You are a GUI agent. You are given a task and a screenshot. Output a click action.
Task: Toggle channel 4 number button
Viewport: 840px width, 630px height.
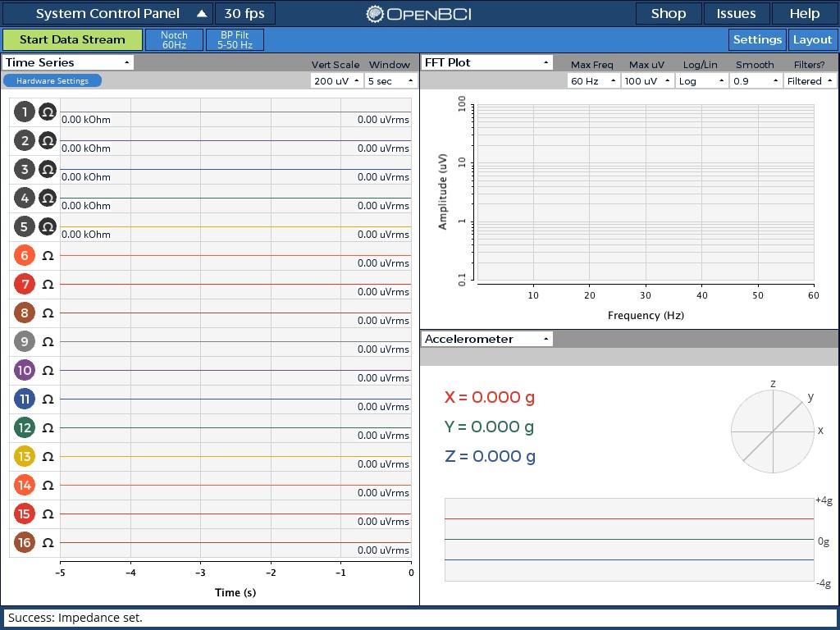[24, 199]
